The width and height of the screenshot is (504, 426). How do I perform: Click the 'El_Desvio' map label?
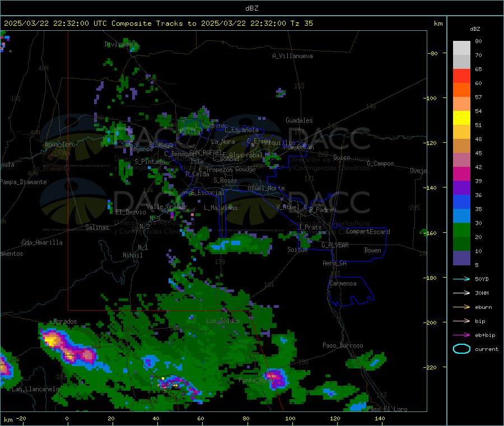tap(131, 212)
